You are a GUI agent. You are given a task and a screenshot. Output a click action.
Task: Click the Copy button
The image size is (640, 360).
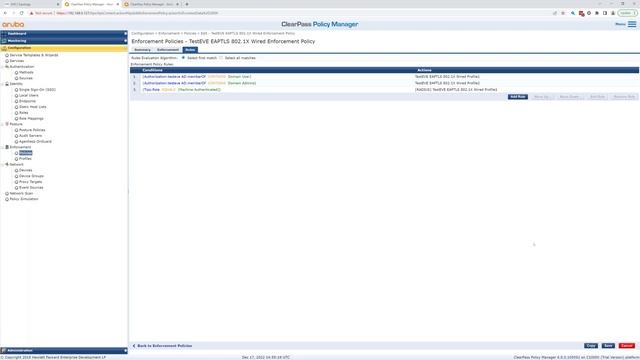click(591, 346)
